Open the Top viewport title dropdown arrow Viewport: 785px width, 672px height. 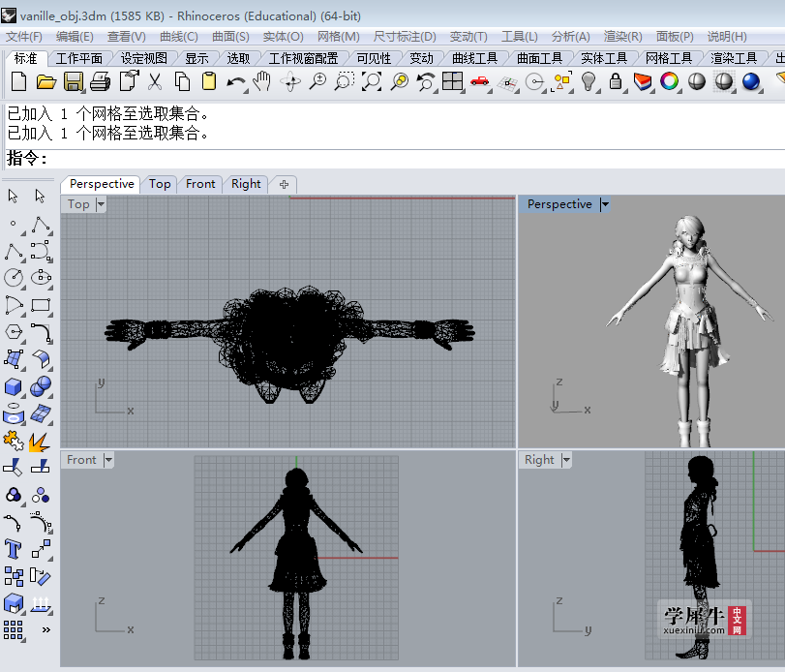101,204
